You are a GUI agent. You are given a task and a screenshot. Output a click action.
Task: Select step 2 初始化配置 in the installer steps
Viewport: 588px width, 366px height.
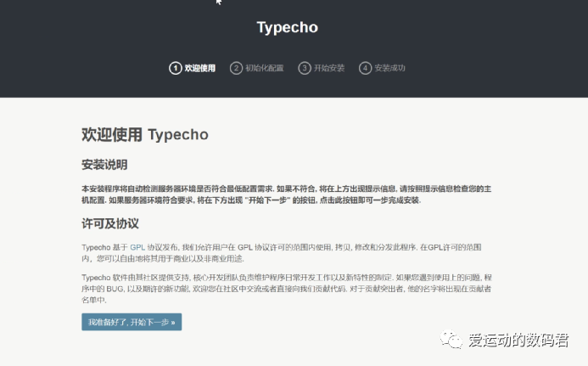coord(257,68)
